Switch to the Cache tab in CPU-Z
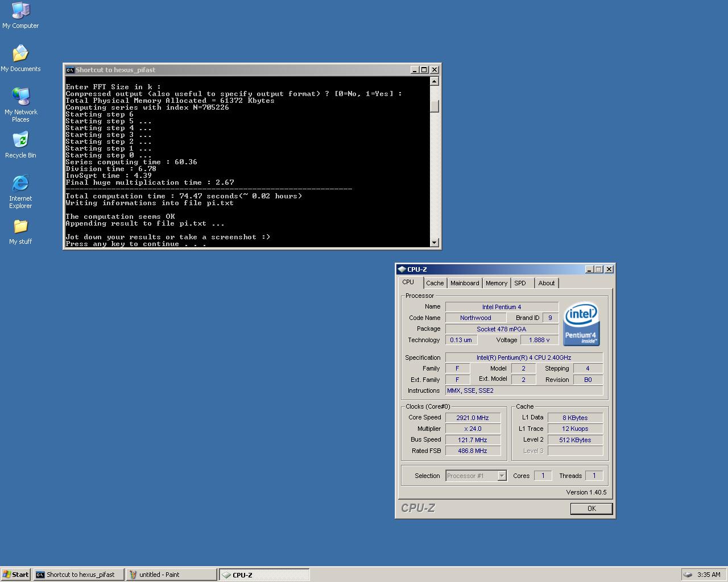This screenshot has height=582, width=728. coord(435,283)
